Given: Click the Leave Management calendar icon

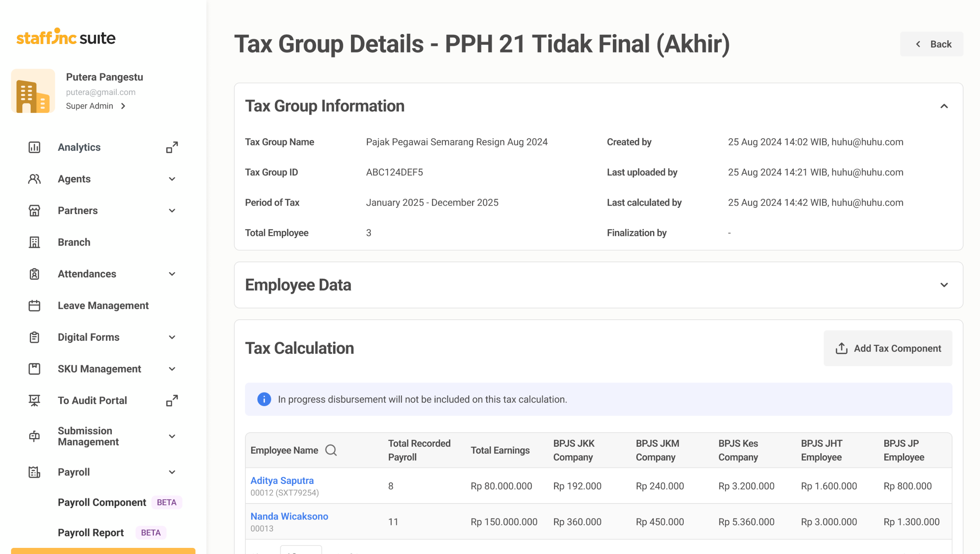Looking at the screenshot, I should pyautogui.click(x=34, y=306).
